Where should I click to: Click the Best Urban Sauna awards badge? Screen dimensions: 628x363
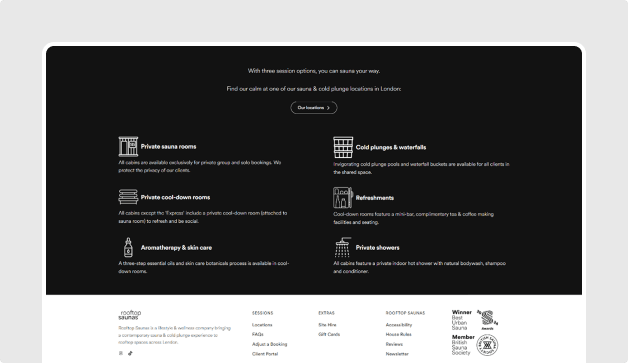487,320
